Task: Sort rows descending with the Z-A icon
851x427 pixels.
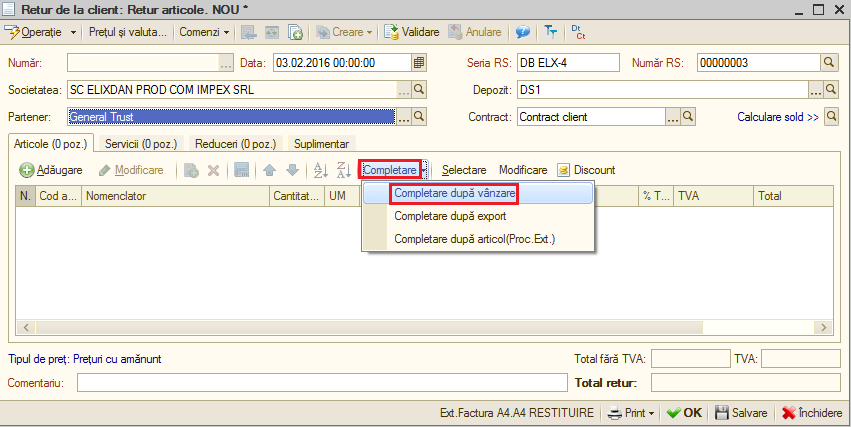Action: pyautogui.click(x=344, y=170)
